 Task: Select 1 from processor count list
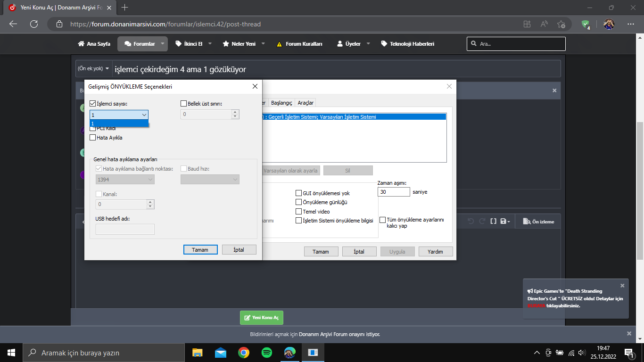119,123
